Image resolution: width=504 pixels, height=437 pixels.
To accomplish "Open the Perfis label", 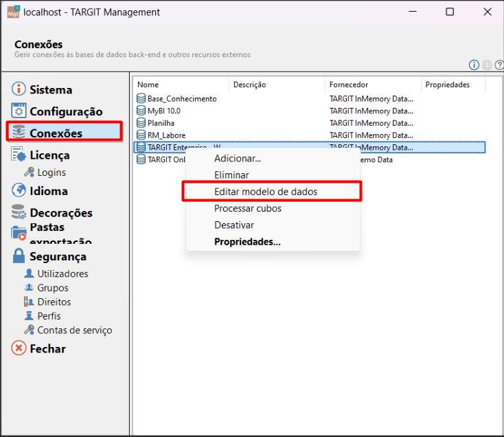I will pyautogui.click(x=49, y=316).
